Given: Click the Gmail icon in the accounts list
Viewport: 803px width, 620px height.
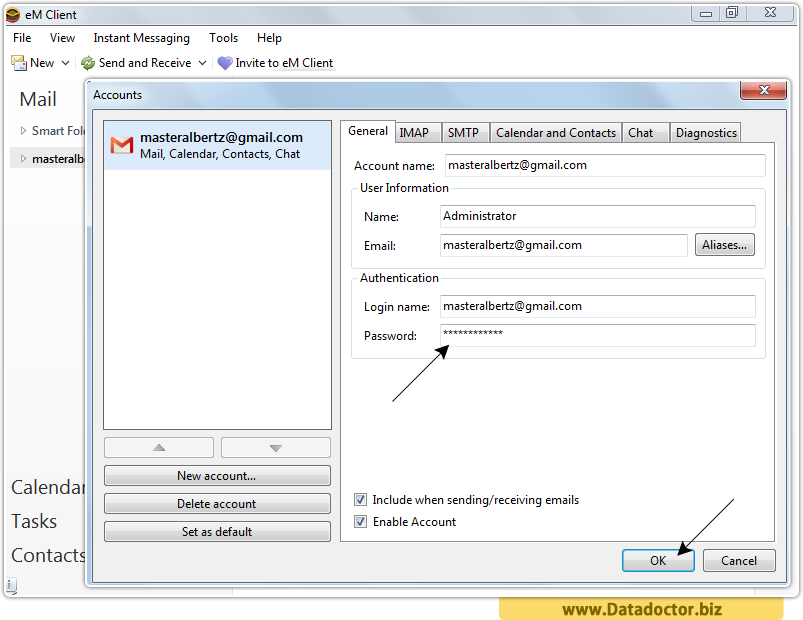Looking at the screenshot, I should [122, 145].
